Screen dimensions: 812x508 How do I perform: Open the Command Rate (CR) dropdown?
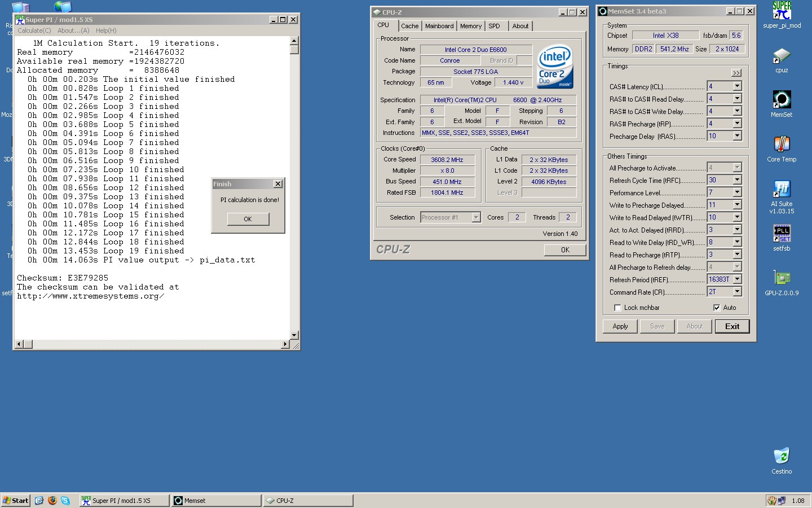tap(737, 292)
